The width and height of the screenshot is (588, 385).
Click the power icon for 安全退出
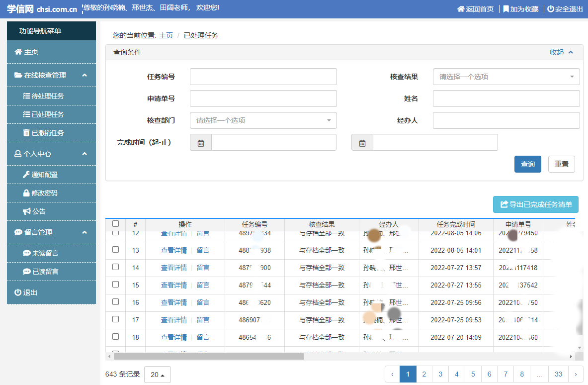[550, 9]
